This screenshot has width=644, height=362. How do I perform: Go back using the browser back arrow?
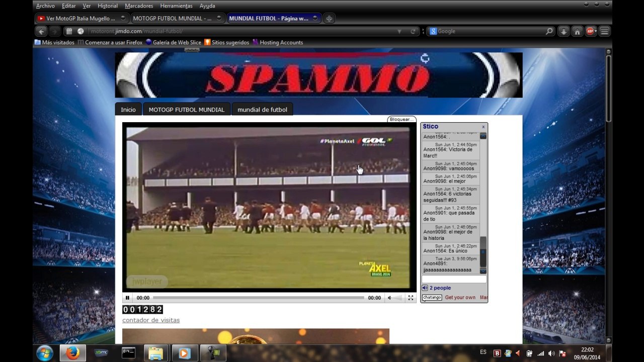pyautogui.click(x=42, y=31)
